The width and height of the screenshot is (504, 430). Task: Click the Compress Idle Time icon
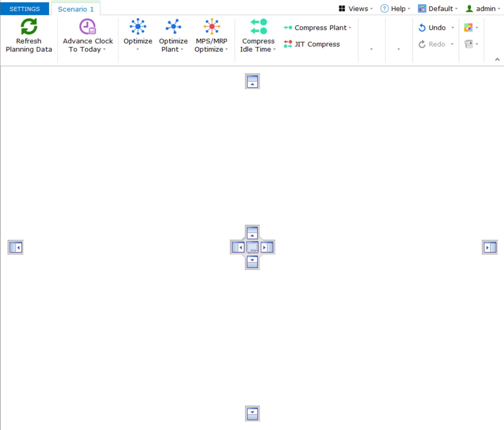[259, 26]
